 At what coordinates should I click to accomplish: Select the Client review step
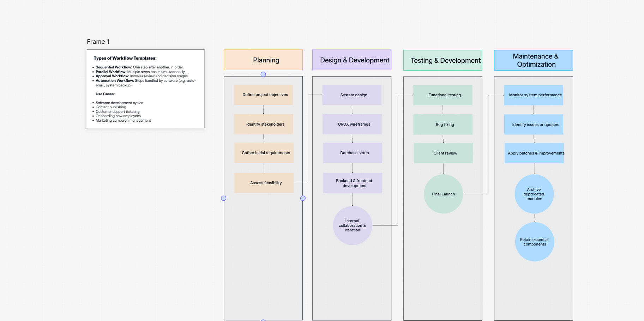(x=443, y=153)
